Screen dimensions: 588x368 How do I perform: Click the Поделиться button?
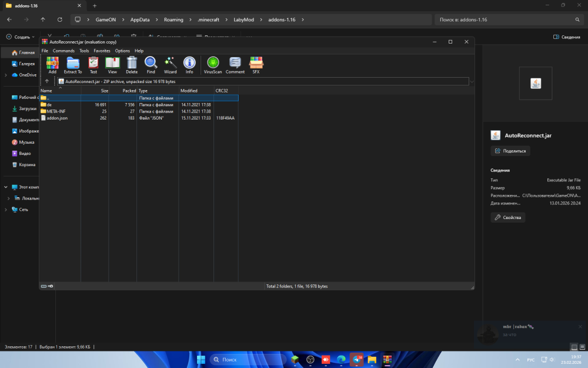pos(510,151)
